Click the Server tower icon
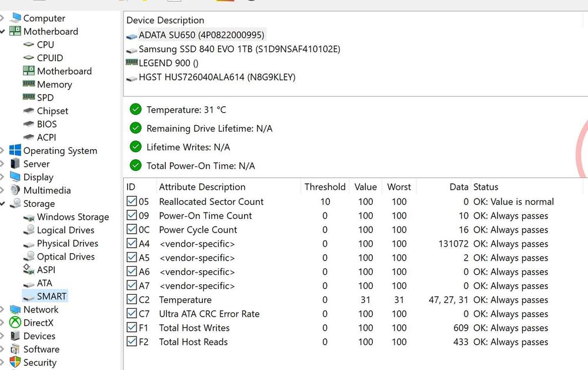The width and height of the screenshot is (588, 370). (x=15, y=164)
